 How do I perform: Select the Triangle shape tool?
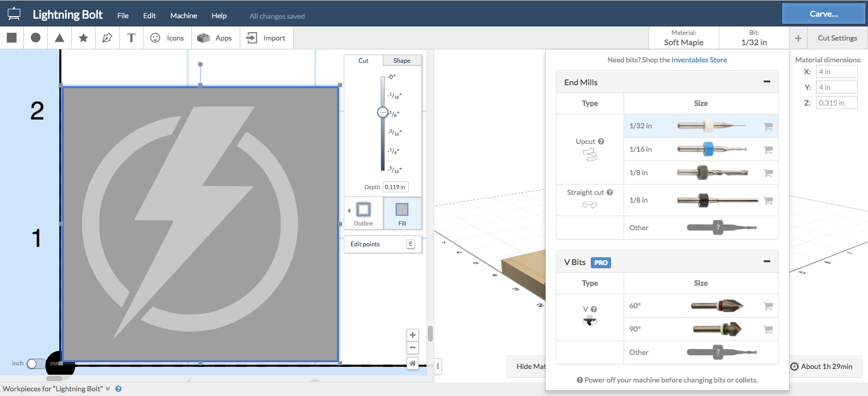pos(60,37)
